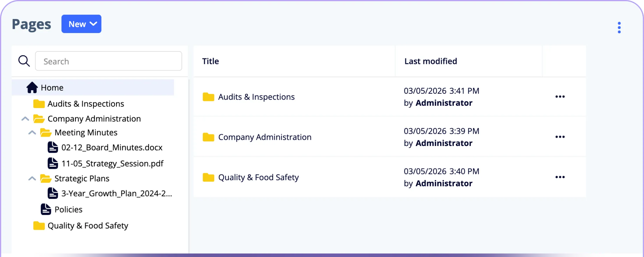The width and height of the screenshot is (644, 257).
Task: Collapse the Strategic Plans folder chevron
Action: pos(32,178)
